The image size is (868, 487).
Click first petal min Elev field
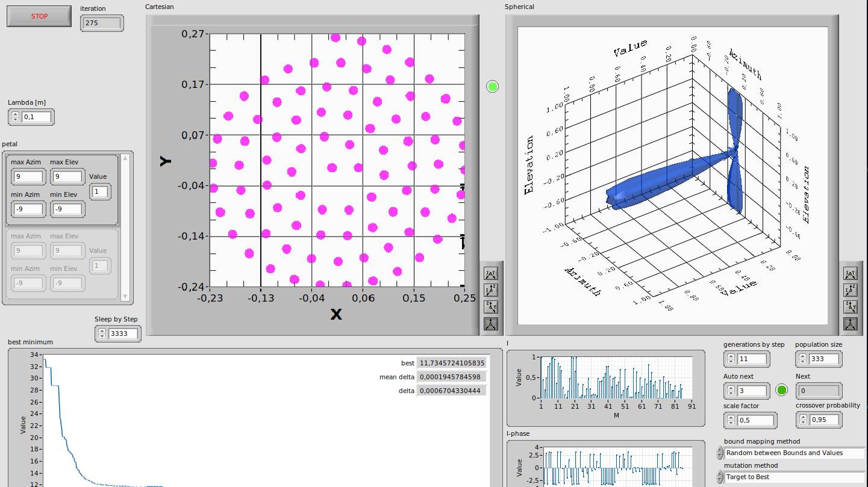coord(67,209)
